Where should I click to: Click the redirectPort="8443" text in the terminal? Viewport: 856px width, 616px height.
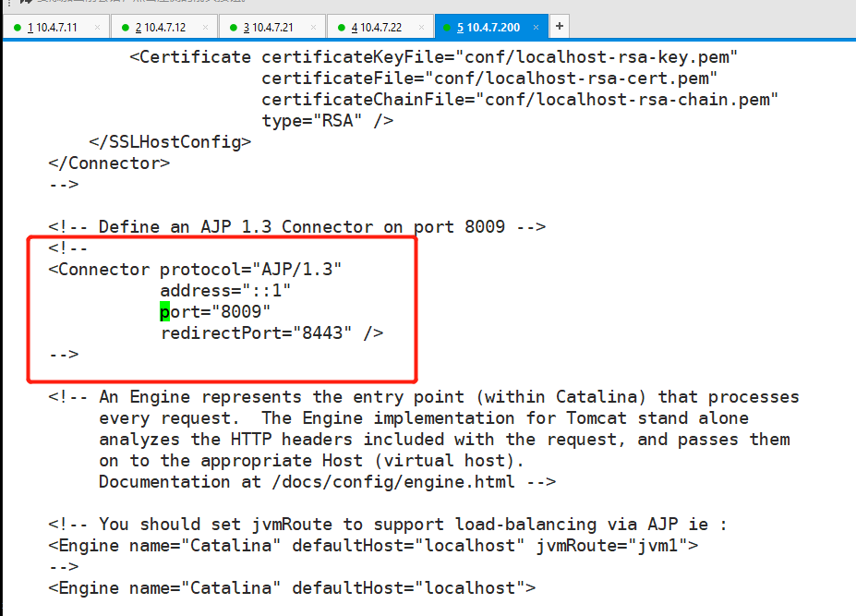(x=257, y=333)
